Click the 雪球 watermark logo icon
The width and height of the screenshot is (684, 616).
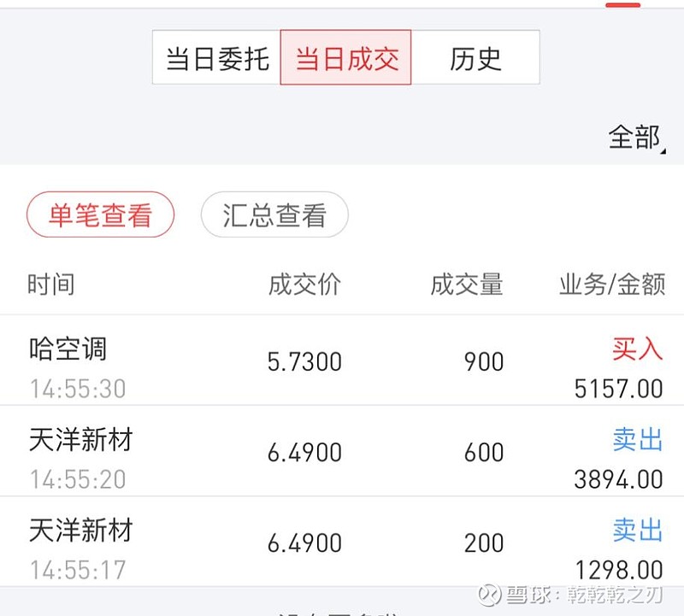click(489, 595)
